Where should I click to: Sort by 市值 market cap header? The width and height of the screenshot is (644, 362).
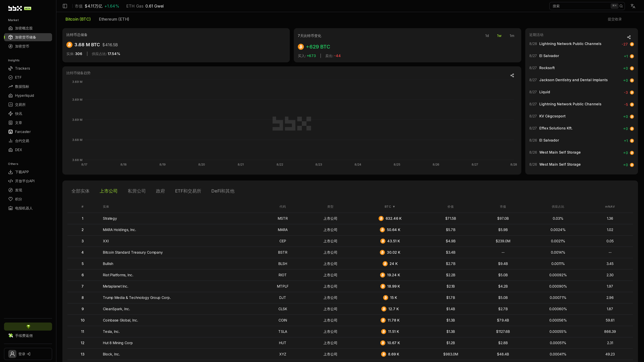pos(503,207)
